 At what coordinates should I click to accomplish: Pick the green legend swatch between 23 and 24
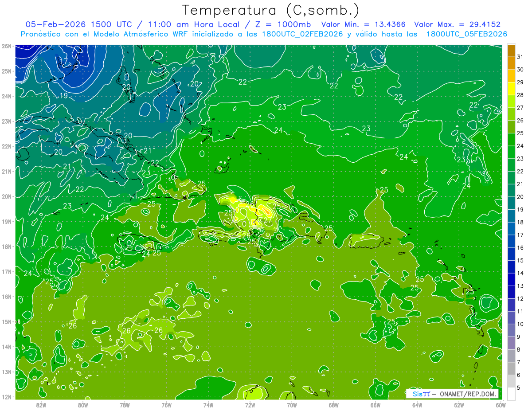(511, 152)
